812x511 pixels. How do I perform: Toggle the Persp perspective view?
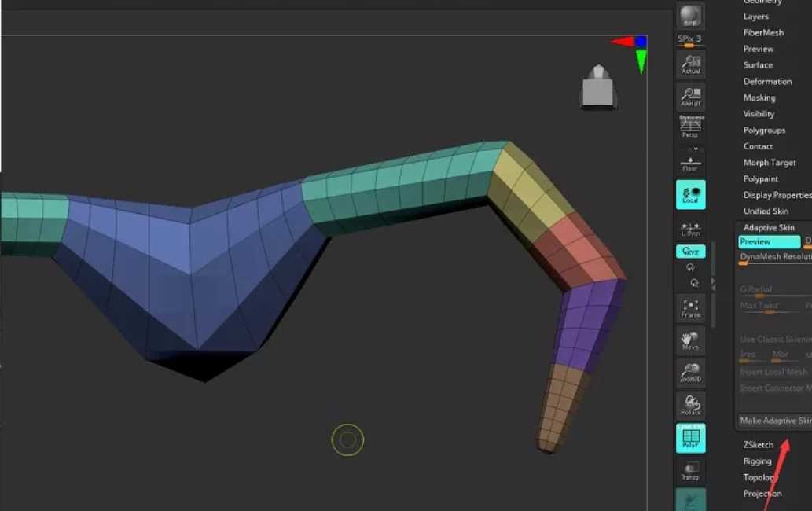coord(690,127)
